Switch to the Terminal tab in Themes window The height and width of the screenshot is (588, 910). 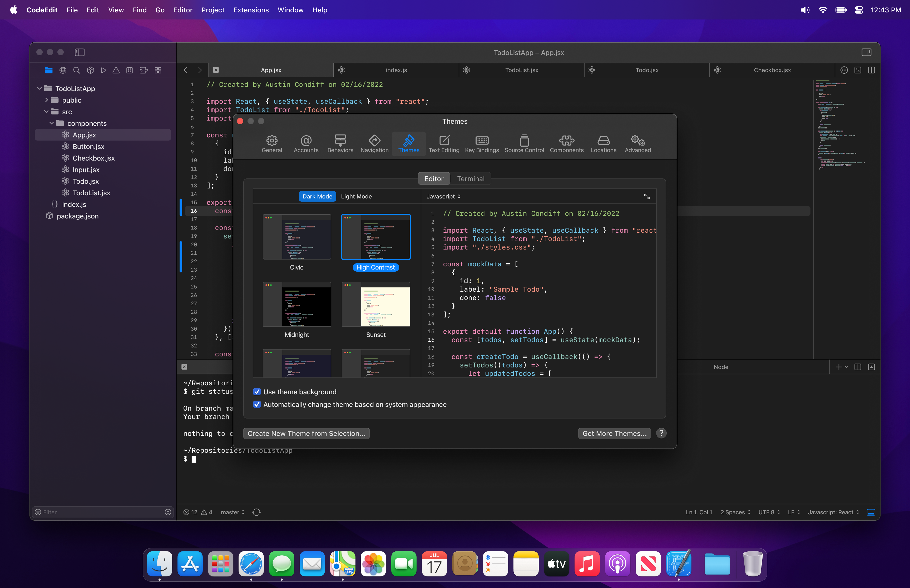coord(471,178)
